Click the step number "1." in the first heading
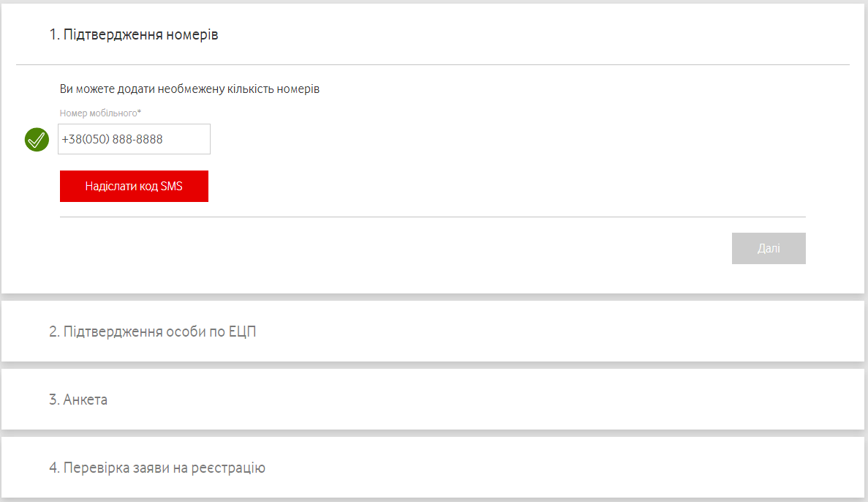868x502 pixels. click(54, 34)
